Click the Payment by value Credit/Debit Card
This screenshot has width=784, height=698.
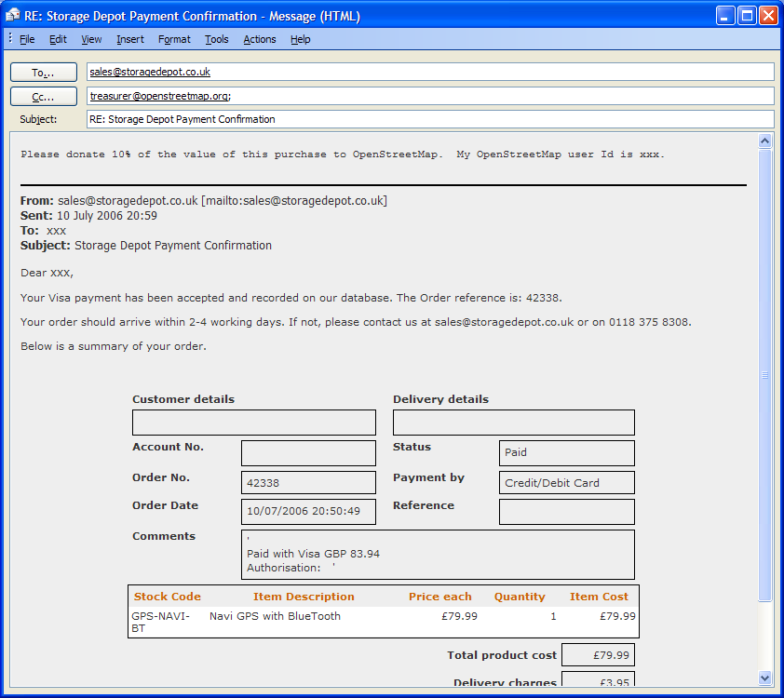[567, 483]
